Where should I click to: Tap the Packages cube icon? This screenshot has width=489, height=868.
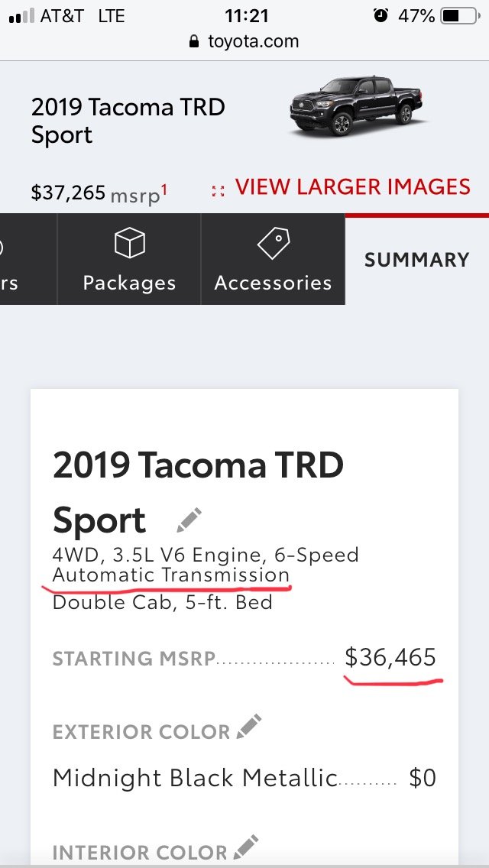click(130, 245)
